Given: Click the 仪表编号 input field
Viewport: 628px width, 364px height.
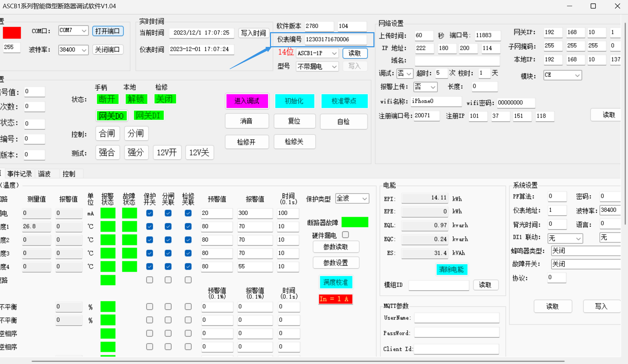Looking at the screenshot, I should tap(335, 39).
